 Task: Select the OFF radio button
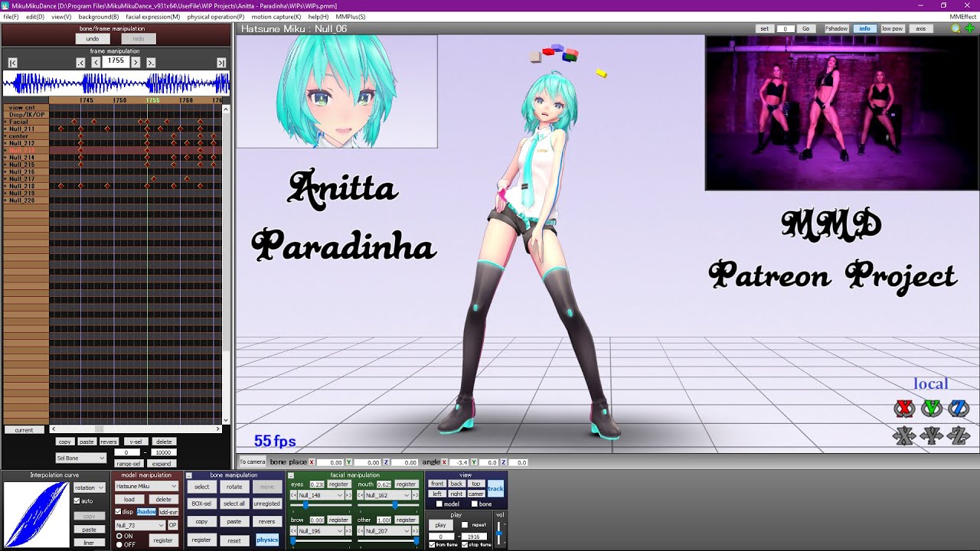click(x=119, y=544)
